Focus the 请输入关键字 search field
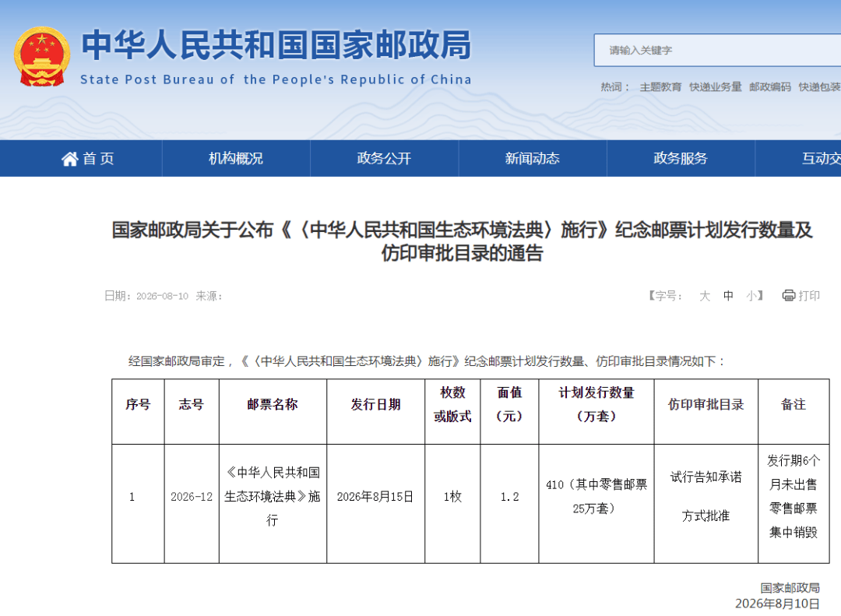The image size is (841, 616). [718, 51]
